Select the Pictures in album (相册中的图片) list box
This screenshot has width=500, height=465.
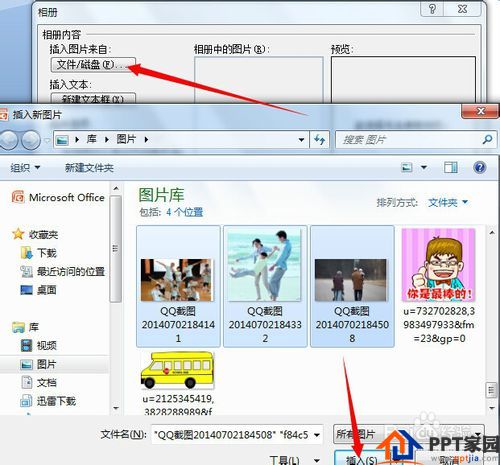pyautogui.click(x=259, y=80)
